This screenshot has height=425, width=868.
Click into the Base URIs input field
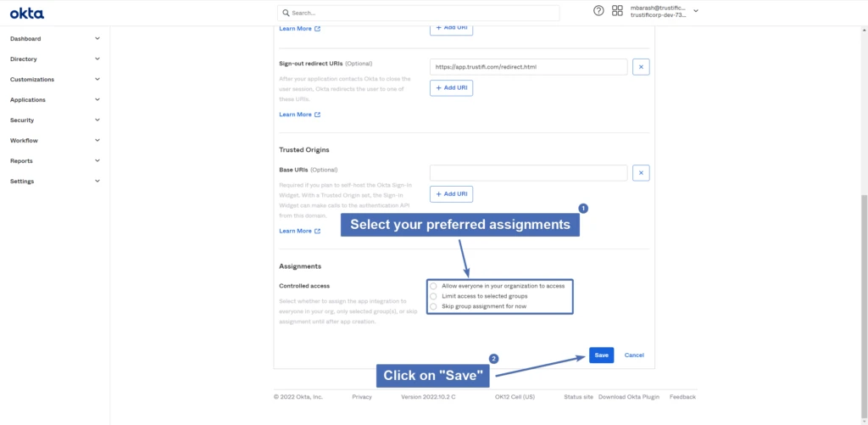coord(528,173)
